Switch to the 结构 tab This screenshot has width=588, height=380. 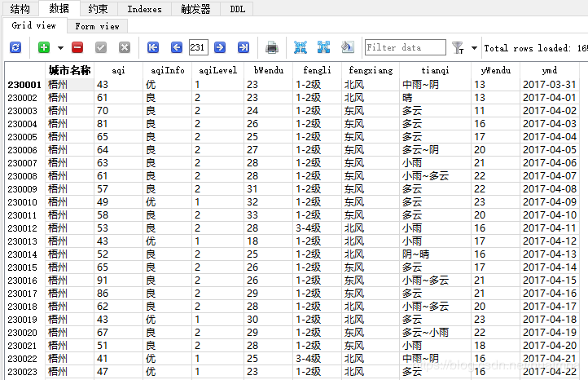tap(20, 9)
